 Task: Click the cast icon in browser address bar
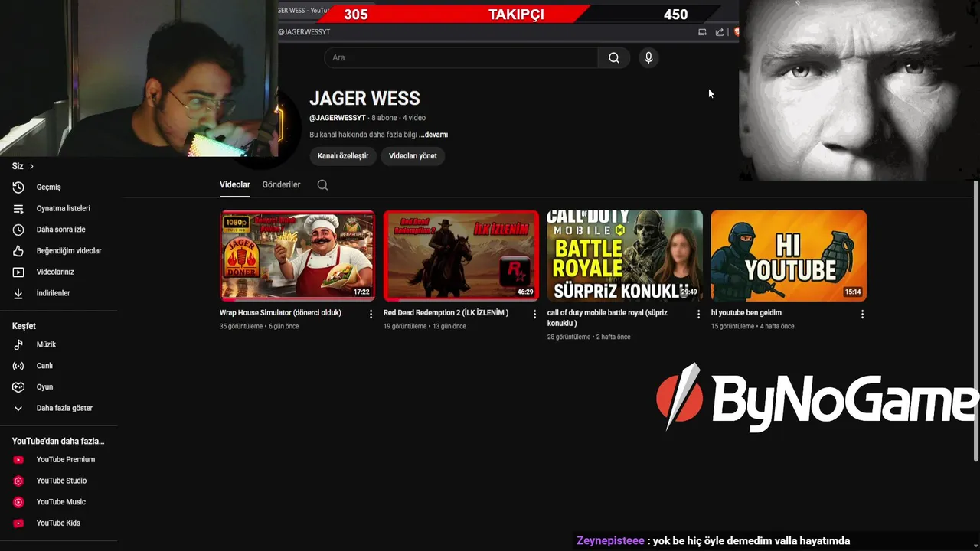click(x=702, y=32)
